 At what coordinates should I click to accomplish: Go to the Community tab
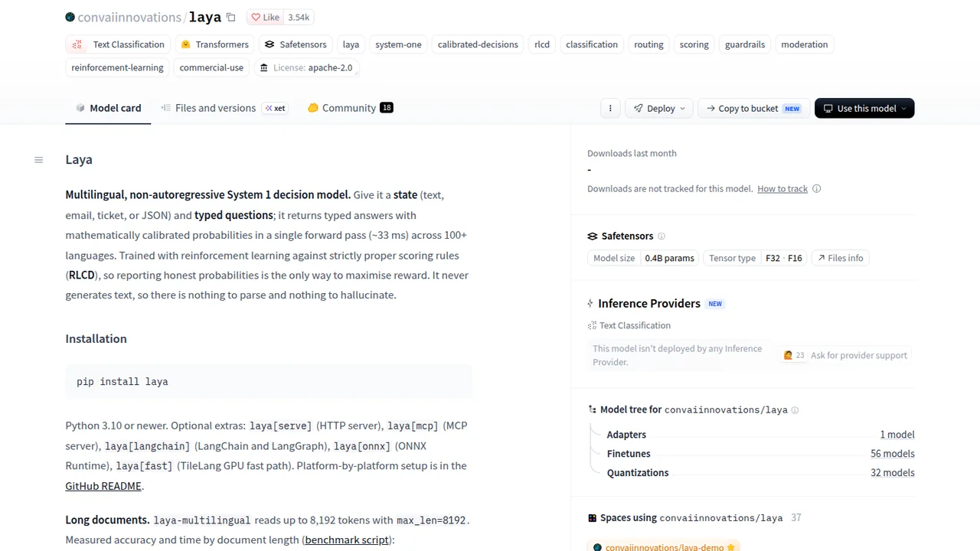coord(350,108)
